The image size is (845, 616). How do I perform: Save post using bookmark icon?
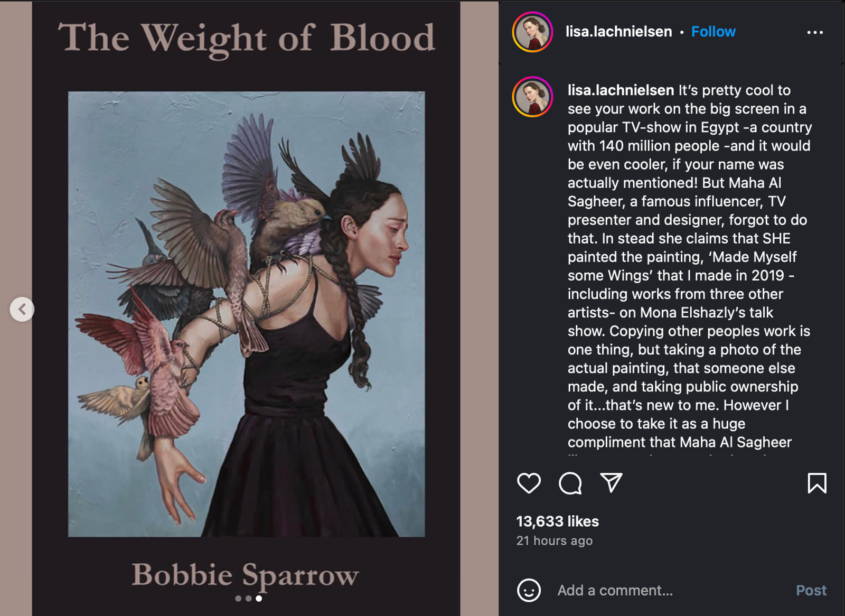point(816,483)
